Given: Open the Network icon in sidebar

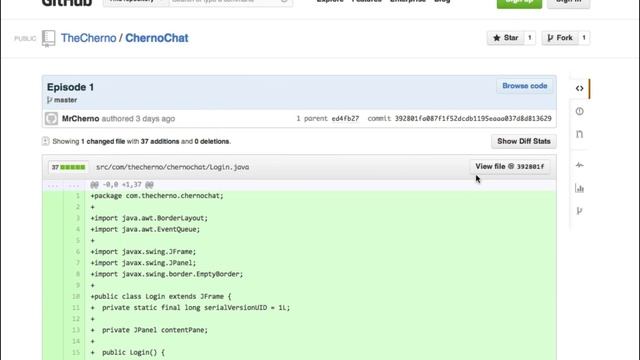Looking at the screenshot, I should [580, 211].
